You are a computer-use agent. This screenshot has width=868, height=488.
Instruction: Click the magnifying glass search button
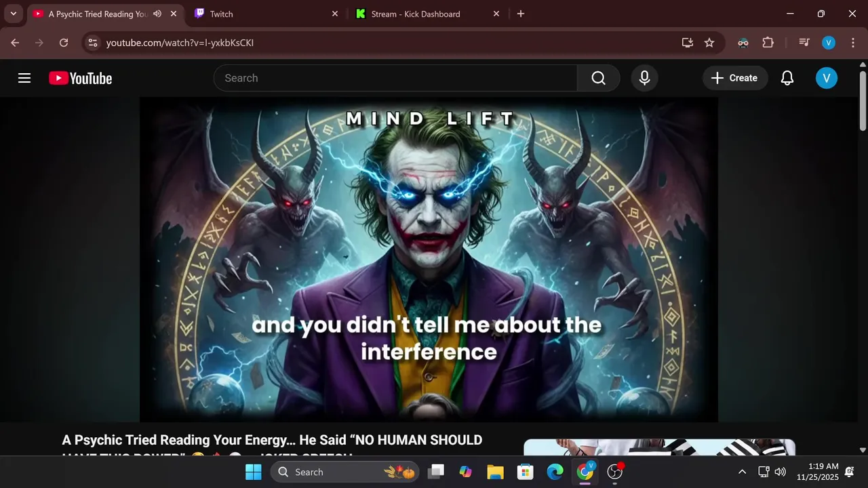point(598,78)
